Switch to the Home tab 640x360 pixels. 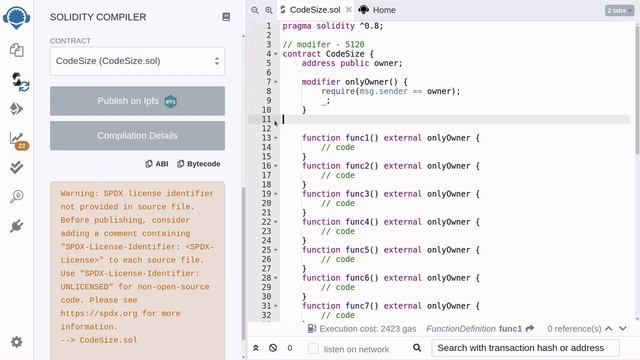pos(377,10)
